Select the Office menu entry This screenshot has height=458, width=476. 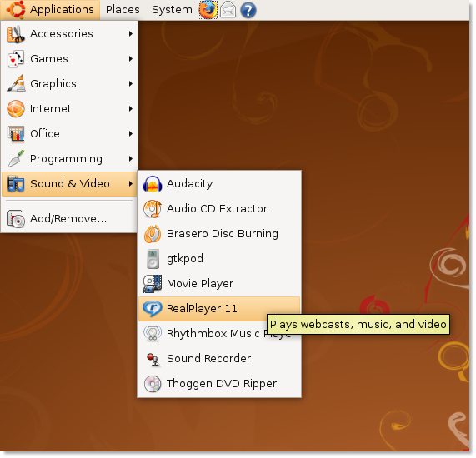[x=69, y=134]
